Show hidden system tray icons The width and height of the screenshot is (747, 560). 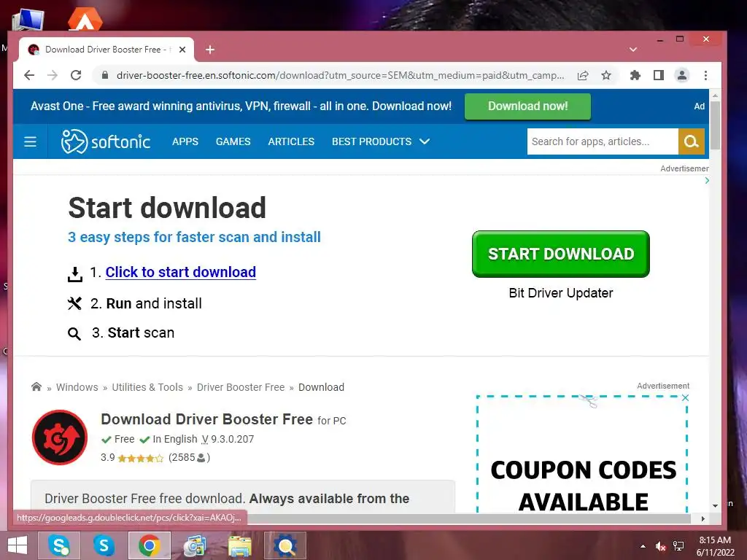643,546
